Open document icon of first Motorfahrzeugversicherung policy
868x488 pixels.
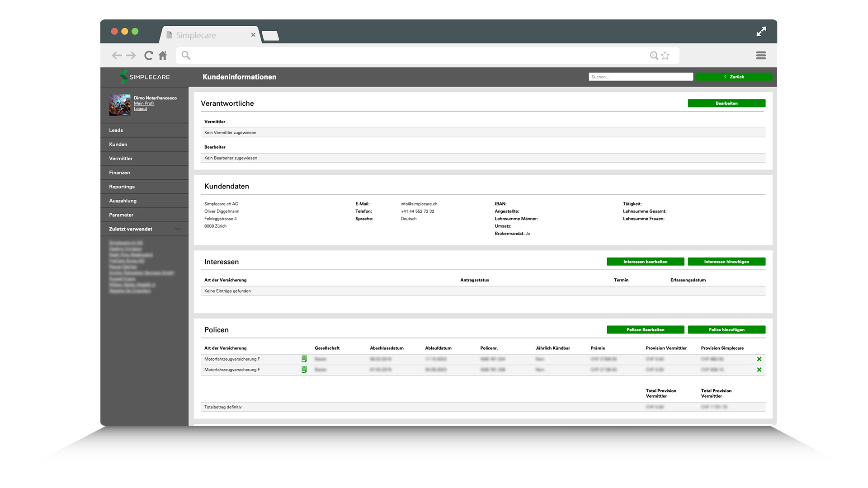click(x=304, y=359)
